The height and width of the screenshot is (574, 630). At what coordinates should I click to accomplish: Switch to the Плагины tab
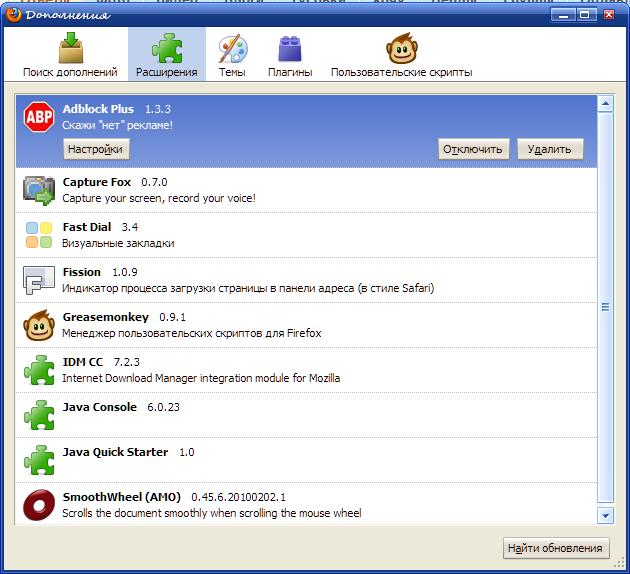click(290, 55)
